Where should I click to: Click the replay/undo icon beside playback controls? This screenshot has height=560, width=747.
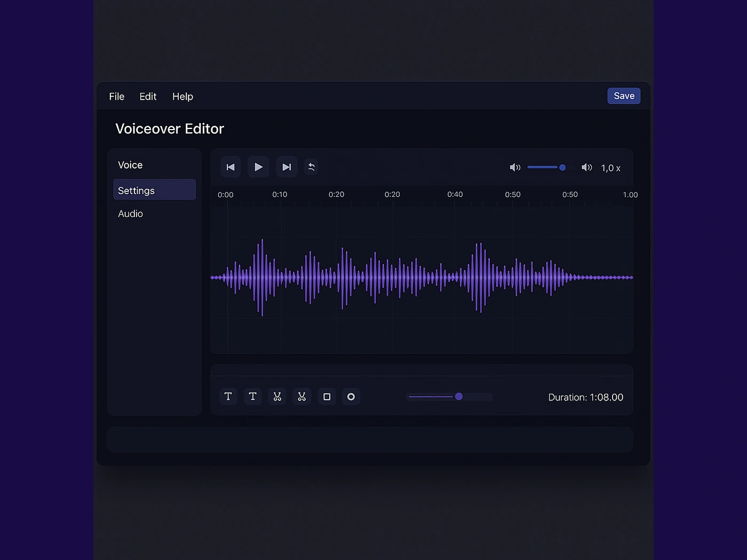(312, 167)
